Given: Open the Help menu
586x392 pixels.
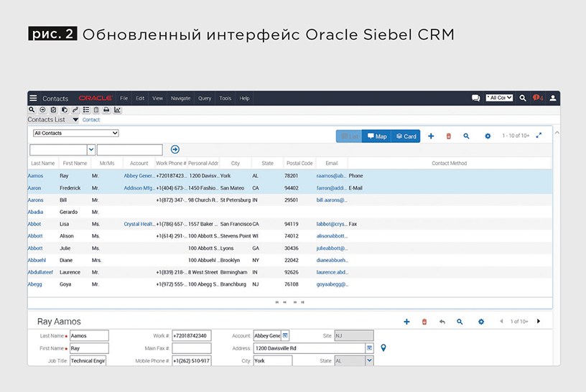Looking at the screenshot, I should pyautogui.click(x=244, y=98).
